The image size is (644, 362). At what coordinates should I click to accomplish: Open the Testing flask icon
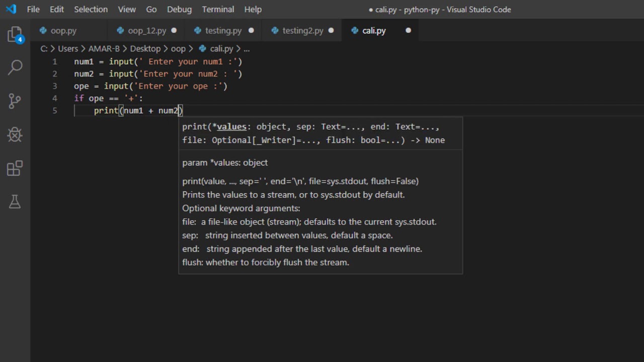[x=15, y=201]
